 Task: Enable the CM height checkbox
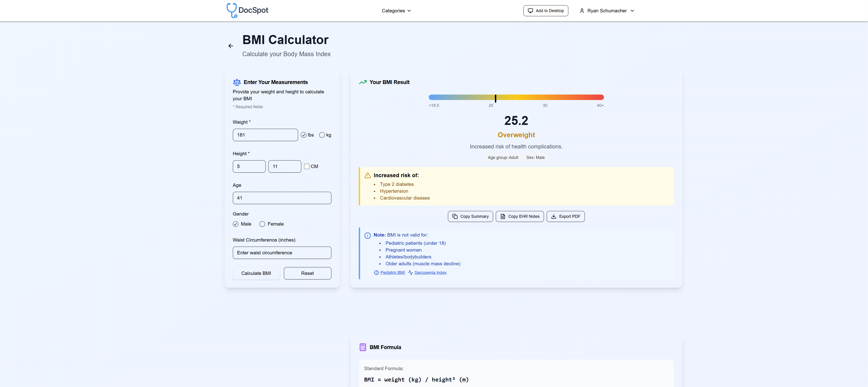point(307,167)
